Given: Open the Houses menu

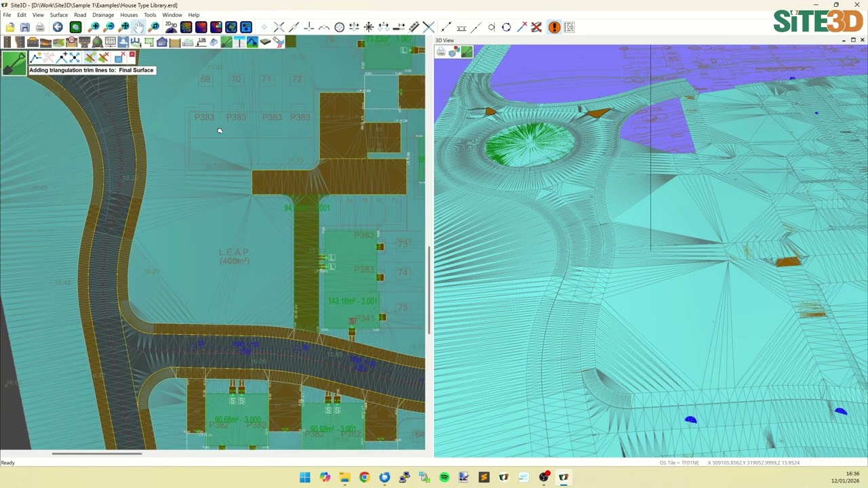Looking at the screenshot, I should [x=129, y=15].
